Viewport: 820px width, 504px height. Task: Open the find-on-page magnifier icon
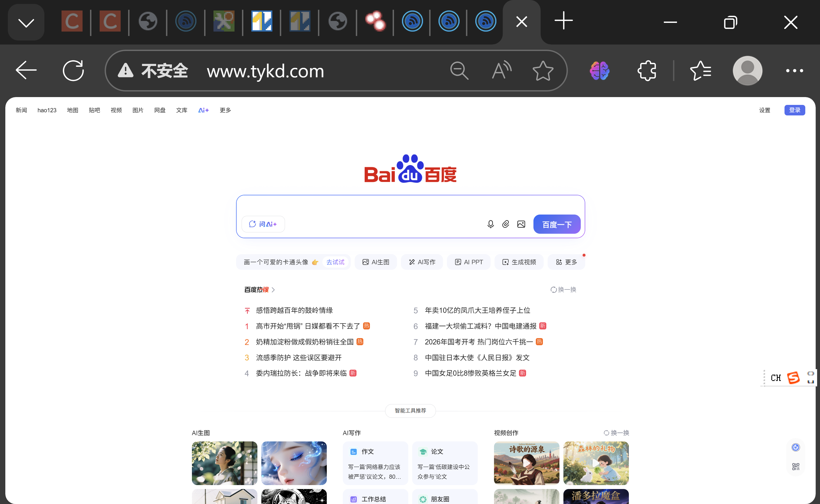(x=459, y=70)
